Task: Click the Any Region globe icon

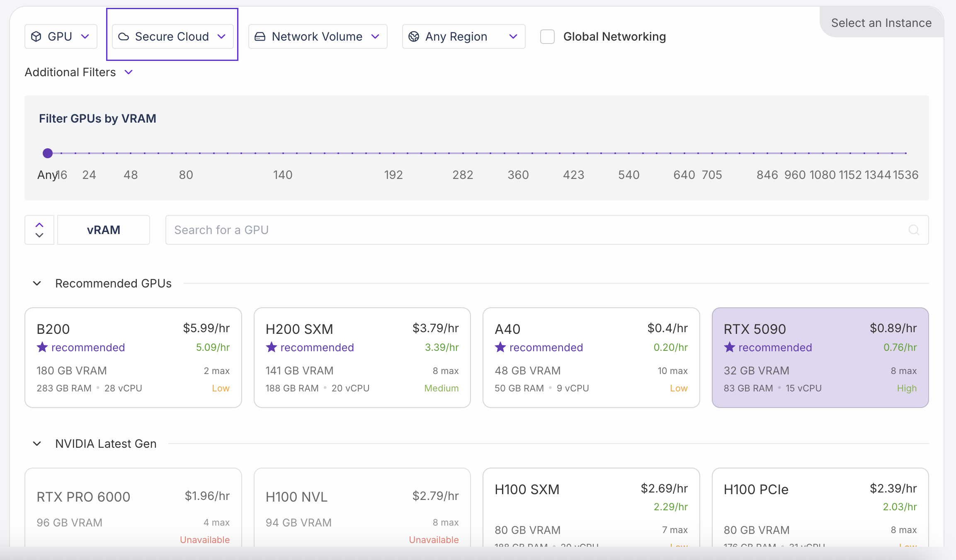Action: coord(414,36)
